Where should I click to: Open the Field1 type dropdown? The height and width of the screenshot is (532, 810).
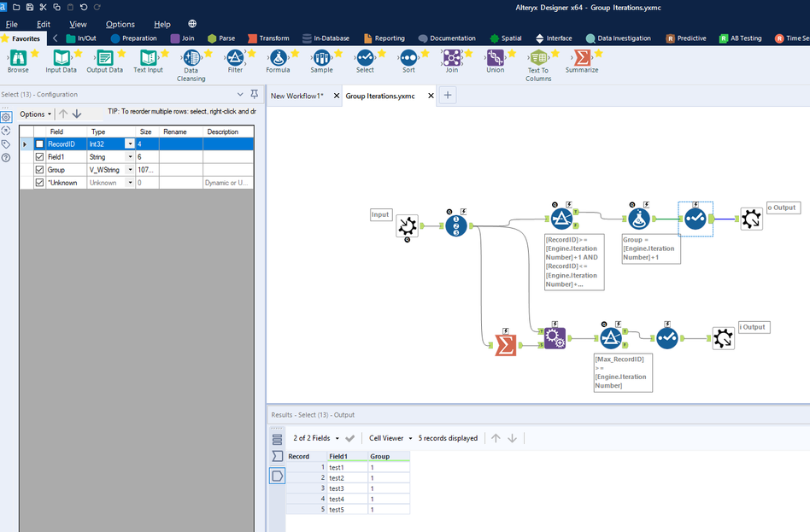[130, 156]
